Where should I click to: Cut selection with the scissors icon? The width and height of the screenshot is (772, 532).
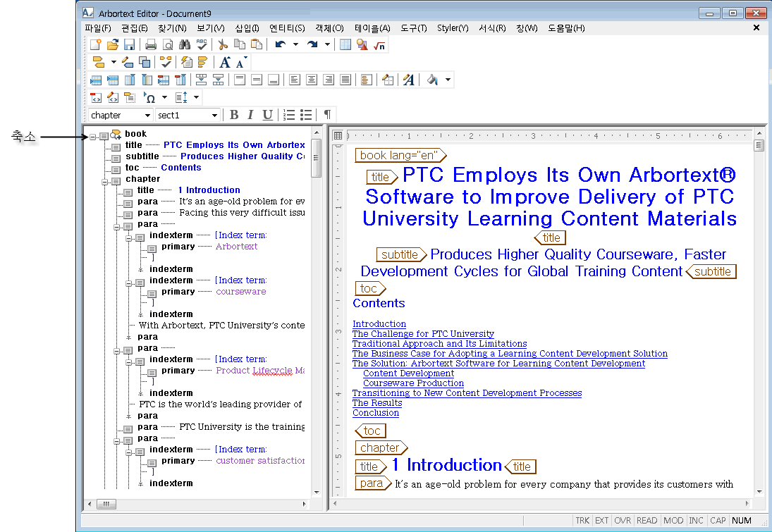[223, 45]
